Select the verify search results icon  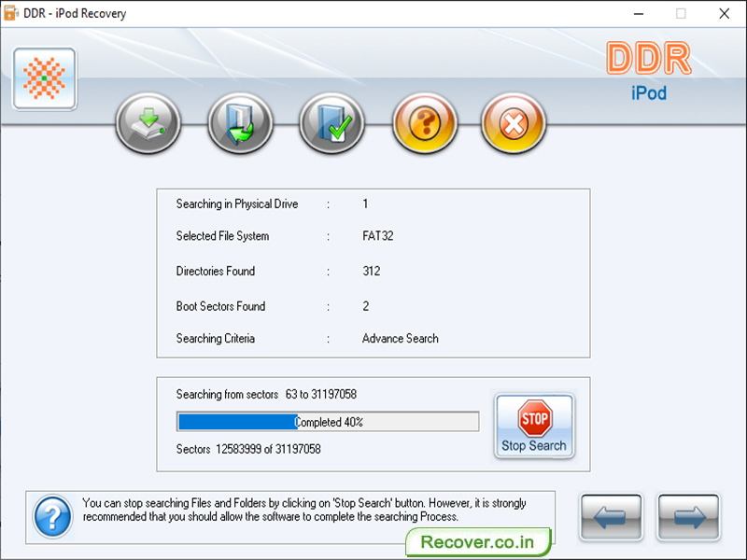331,122
